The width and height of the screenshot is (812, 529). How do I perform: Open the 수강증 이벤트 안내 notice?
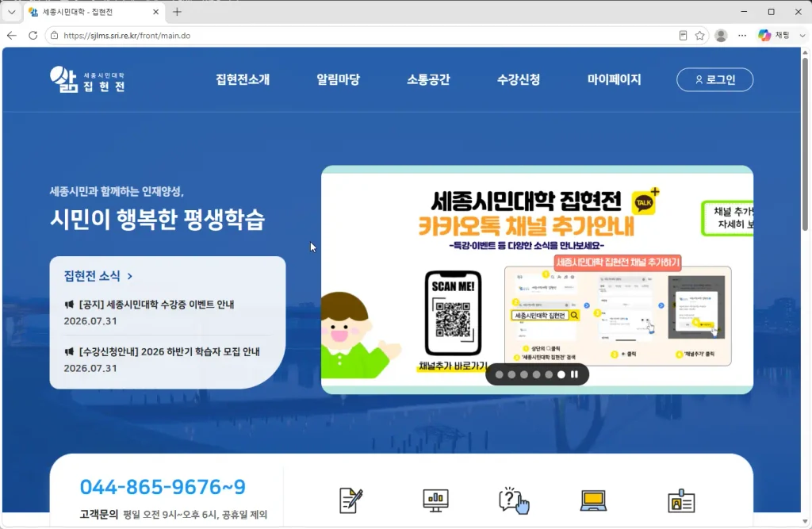click(x=156, y=305)
